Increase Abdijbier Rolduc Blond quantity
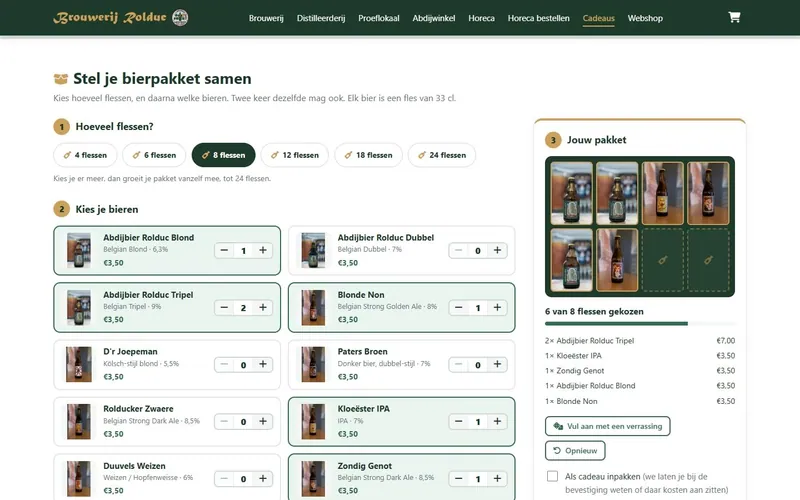Screen dimensions: 800x500 [263, 251]
